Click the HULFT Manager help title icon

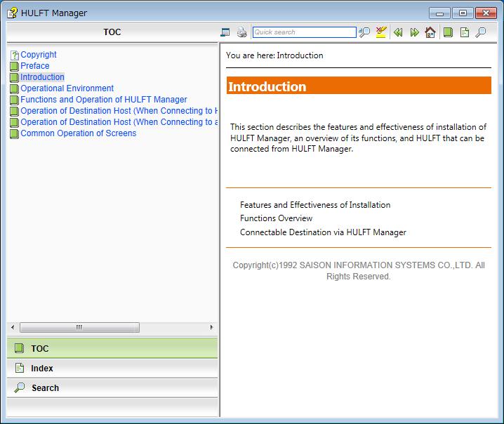pos(13,13)
